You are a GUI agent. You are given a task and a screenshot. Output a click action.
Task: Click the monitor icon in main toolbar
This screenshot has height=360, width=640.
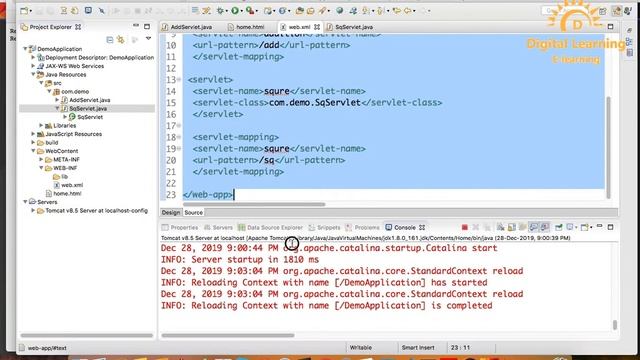click(x=88, y=11)
